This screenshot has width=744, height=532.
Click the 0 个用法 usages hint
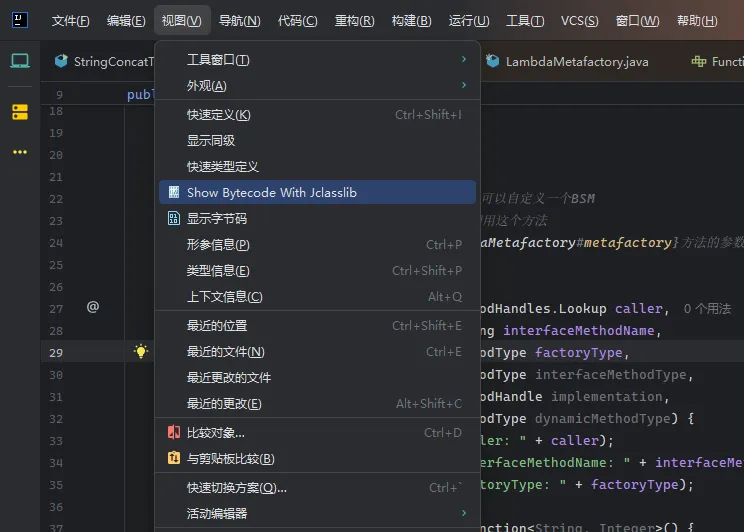click(707, 308)
